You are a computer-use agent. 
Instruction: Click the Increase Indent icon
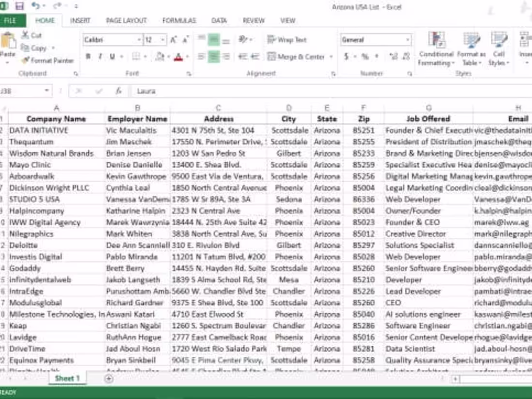(255, 56)
